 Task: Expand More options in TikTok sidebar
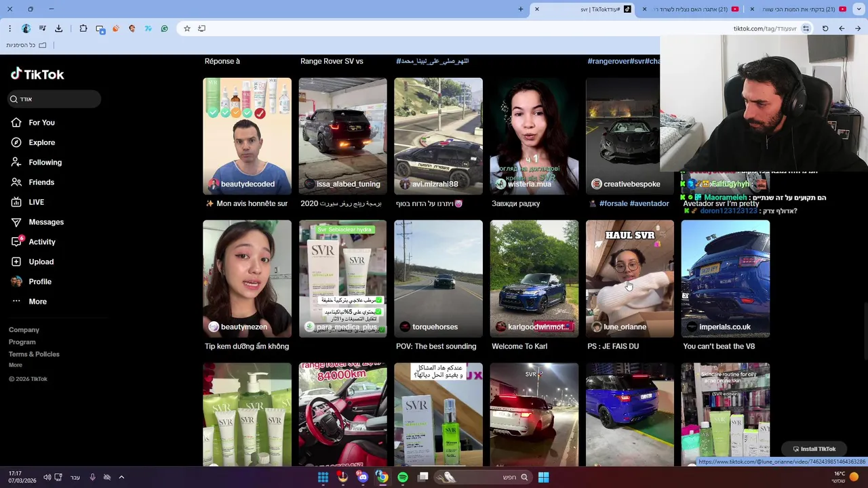click(37, 302)
